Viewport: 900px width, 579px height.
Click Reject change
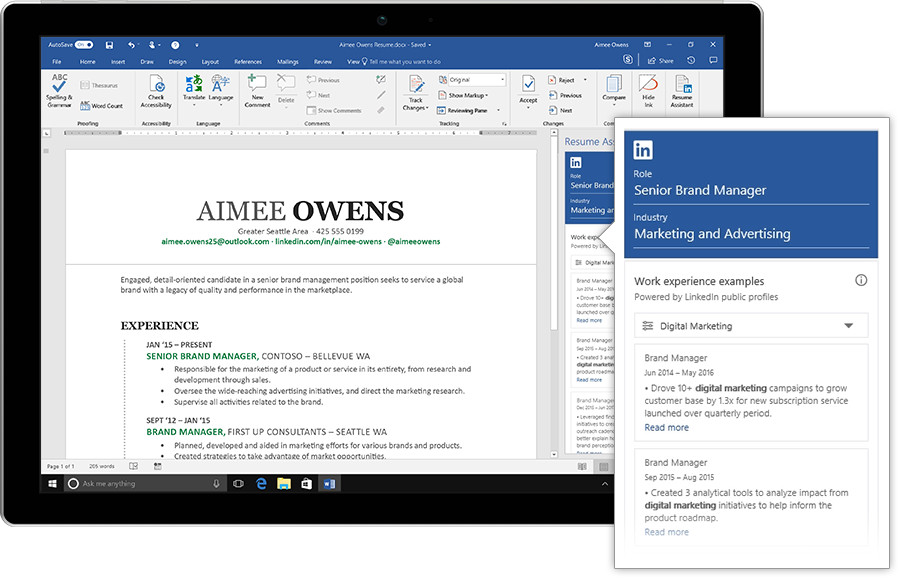(x=561, y=80)
